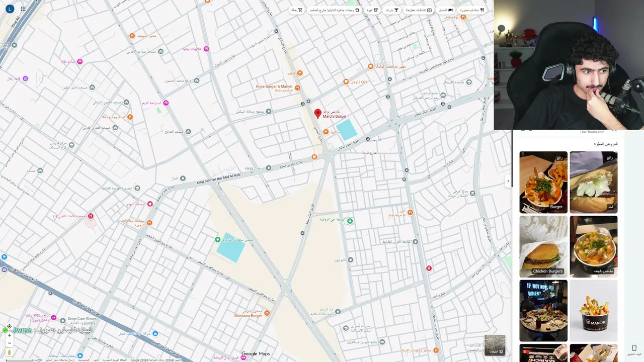The image size is (644, 362).
Task: Click the green stadium marker near blue field
Action: (x=218, y=239)
